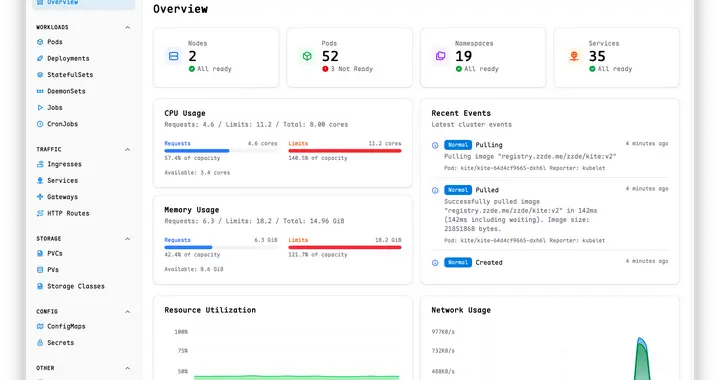Click the StatefulSets icon in sidebar

point(40,74)
